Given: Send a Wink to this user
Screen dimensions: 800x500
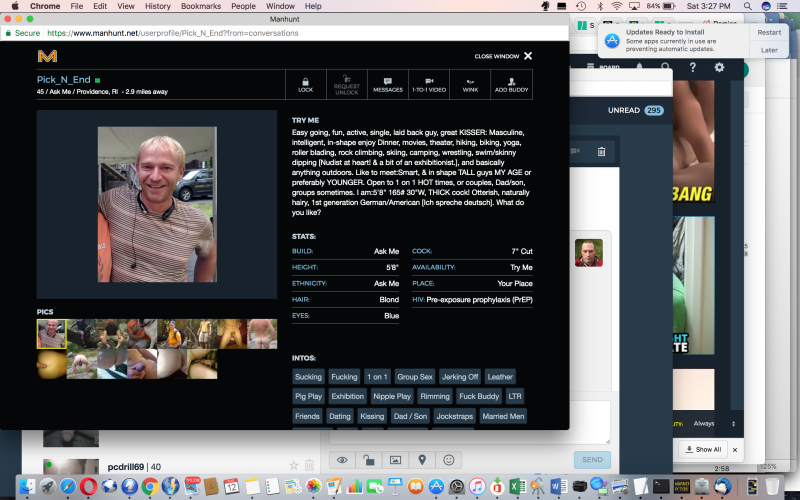Looking at the screenshot, I should (470, 85).
